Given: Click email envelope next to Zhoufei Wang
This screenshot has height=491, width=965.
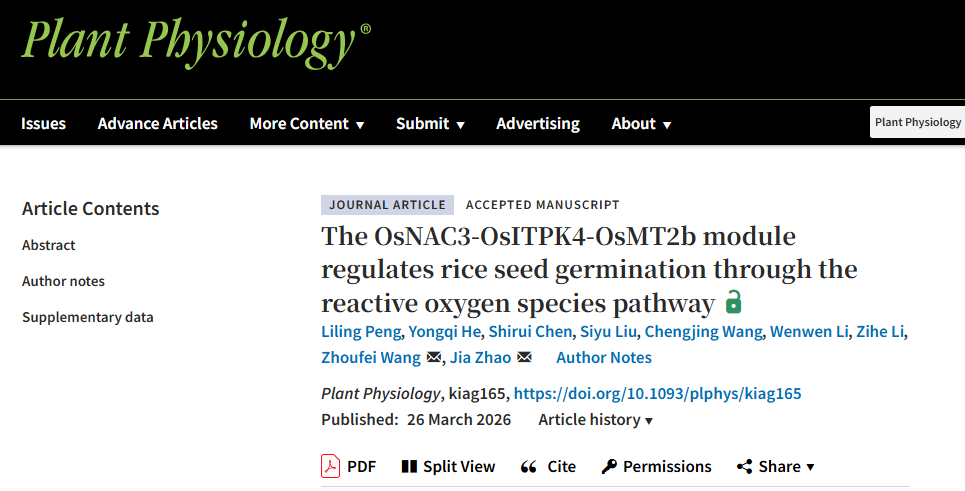Looking at the screenshot, I should 434,358.
